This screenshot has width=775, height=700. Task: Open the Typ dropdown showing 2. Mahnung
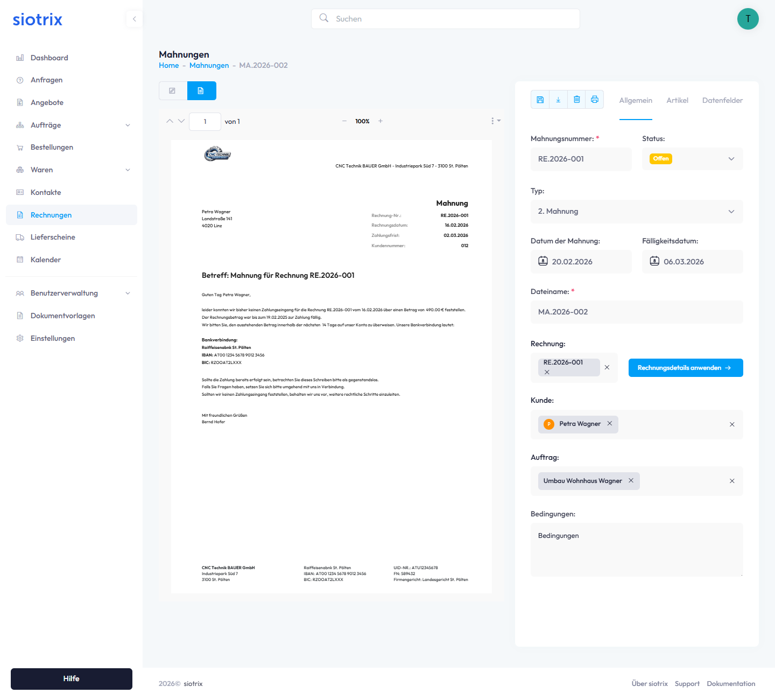coord(636,212)
